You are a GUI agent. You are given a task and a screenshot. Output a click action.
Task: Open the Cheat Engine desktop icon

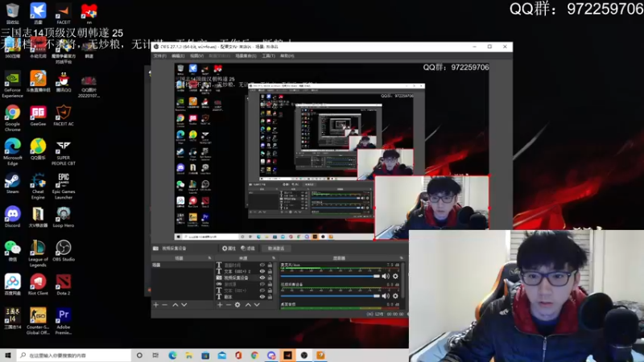coord(38,186)
